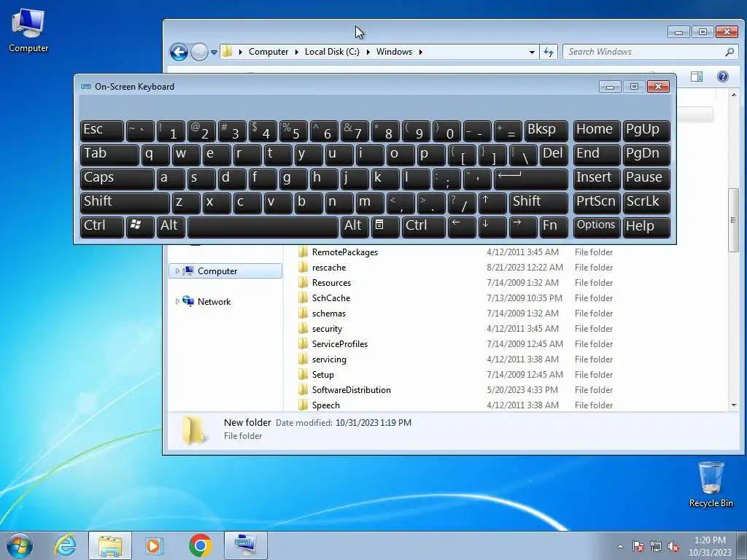Click the PrtScn key on keyboard

pyautogui.click(x=597, y=203)
